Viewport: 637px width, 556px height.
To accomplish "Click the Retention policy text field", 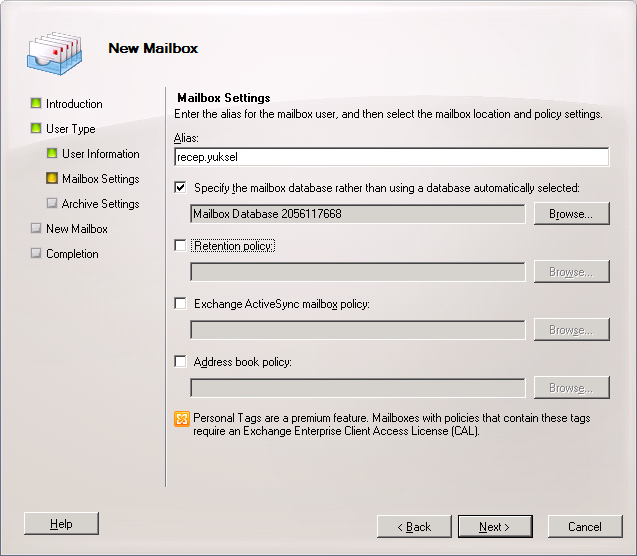I will [358, 272].
